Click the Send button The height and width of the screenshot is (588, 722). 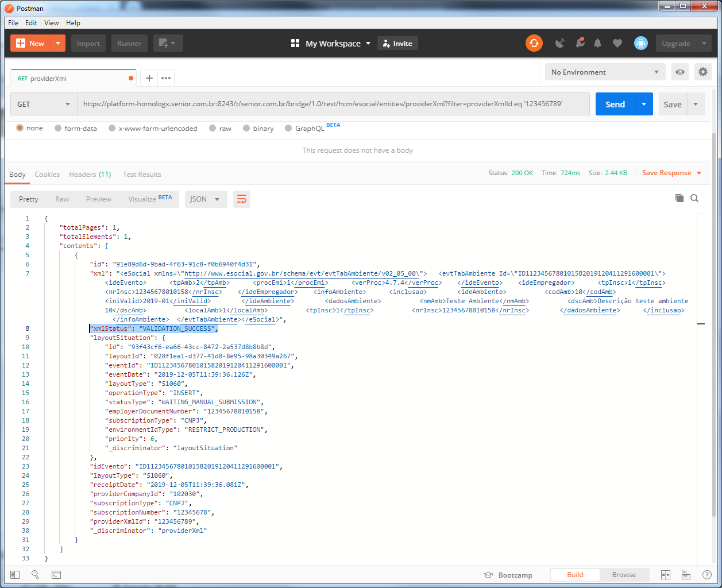click(x=615, y=104)
